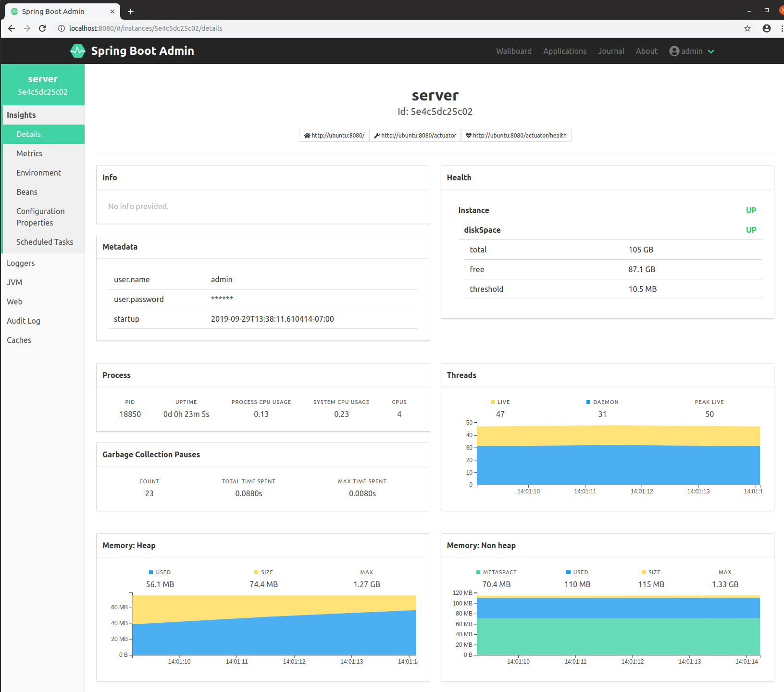Viewport: 784px width, 692px height.
Task: Open Loggers in the sidebar
Action: click(x=43, y=263)
